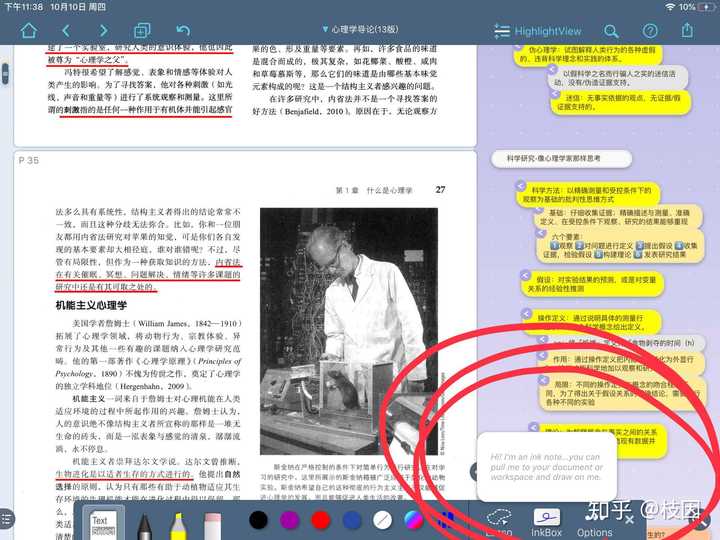Open the outline list button at bottom left
This screenshot has height=540, width=720.
tap(6, 519)
